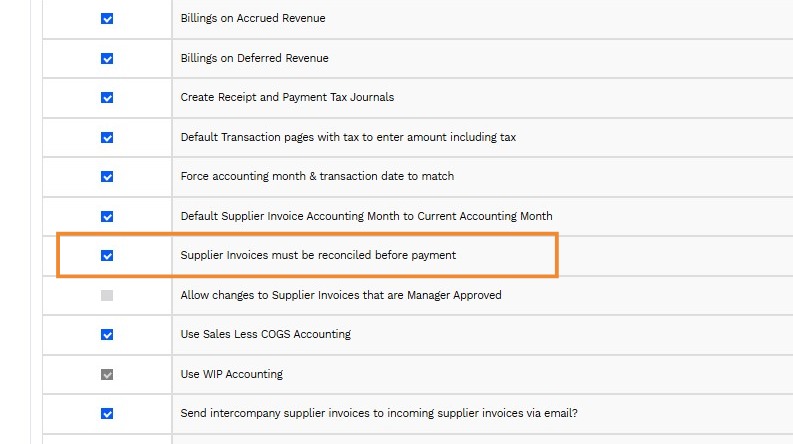This screenshot has height=444, width=793.
Task: Click Force accounting month & transaction date text
Action: pos(317,177)
